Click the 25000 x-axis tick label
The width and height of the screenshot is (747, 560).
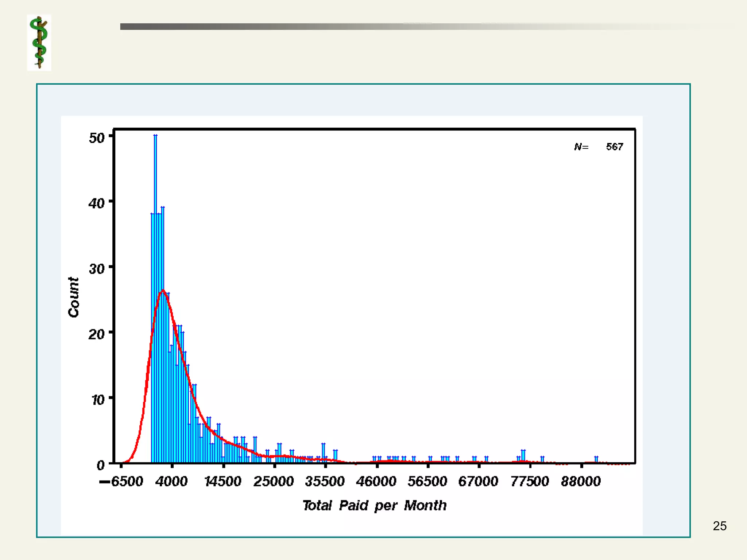(x=274, y=482)
